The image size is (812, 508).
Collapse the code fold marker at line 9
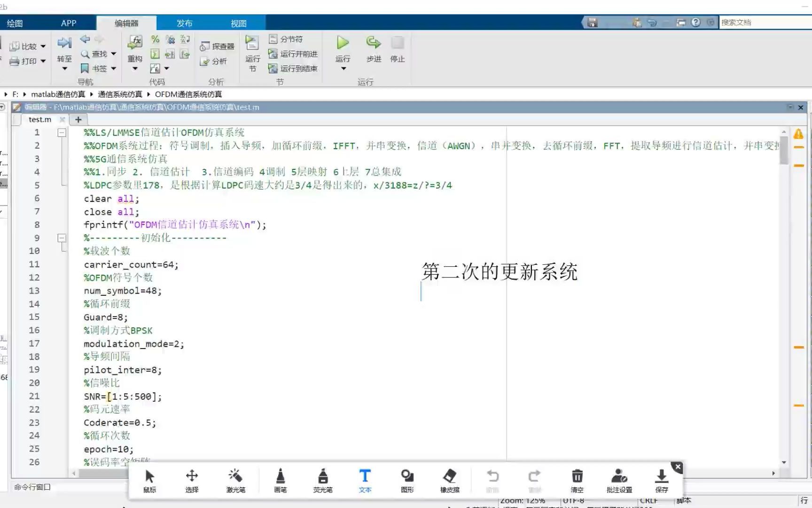click(x=62, y=238)
